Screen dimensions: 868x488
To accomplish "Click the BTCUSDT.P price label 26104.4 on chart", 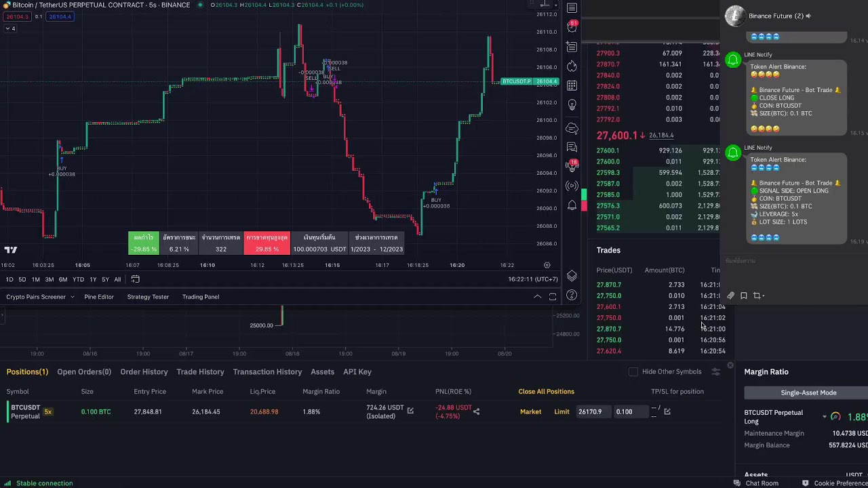I will (x=530, y=81).
